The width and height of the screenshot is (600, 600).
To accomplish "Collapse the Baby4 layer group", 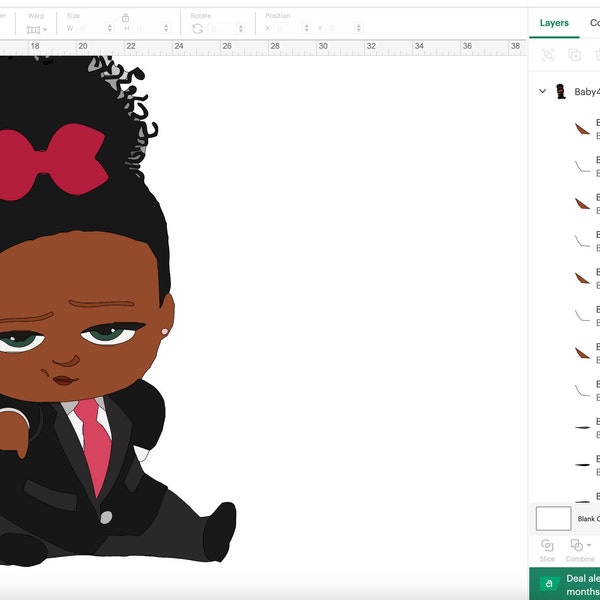I will [542, 91].
